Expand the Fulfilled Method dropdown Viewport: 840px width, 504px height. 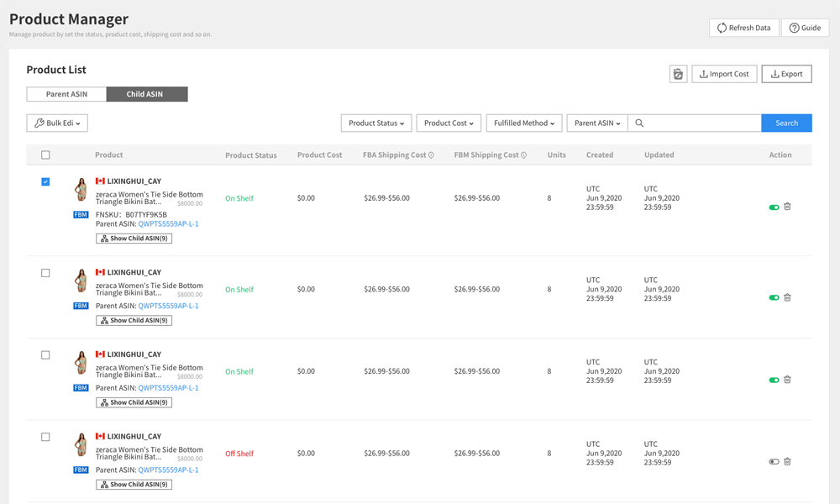(523, 123)
